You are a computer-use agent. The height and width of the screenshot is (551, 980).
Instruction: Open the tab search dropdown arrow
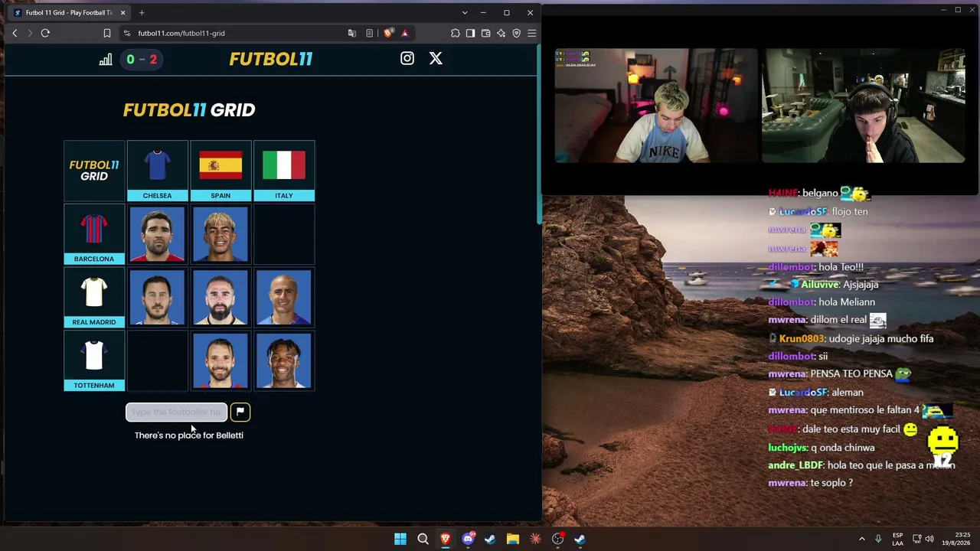tap(464, 12)
